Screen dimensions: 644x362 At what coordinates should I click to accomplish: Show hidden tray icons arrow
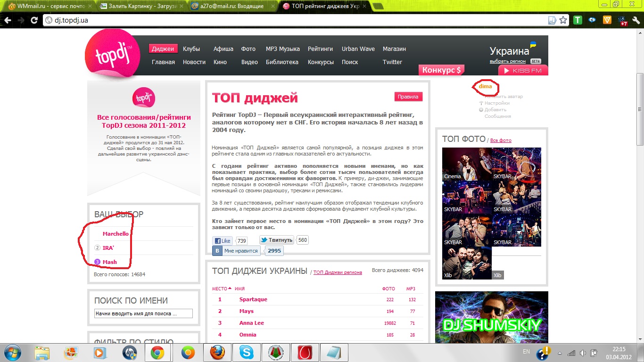click(560, 353)
